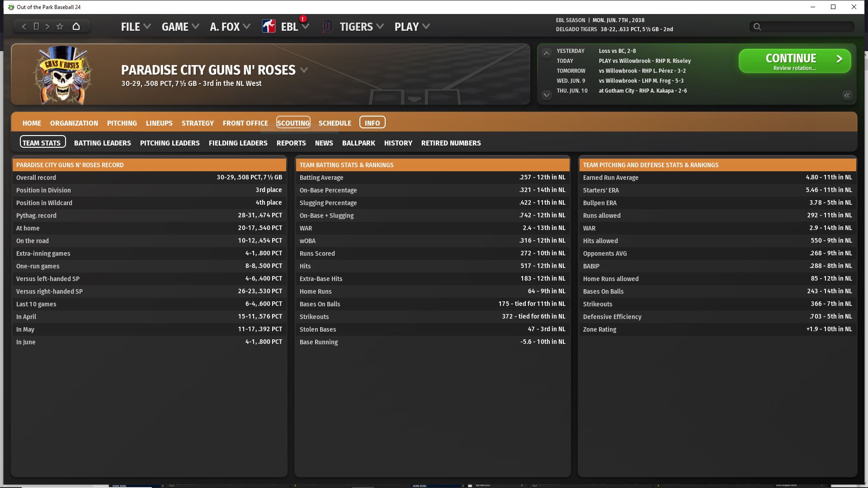This screenshot has height=488, width=868.
Task: Open the BATTING LEADERS subtab
Action: (102, 143)
